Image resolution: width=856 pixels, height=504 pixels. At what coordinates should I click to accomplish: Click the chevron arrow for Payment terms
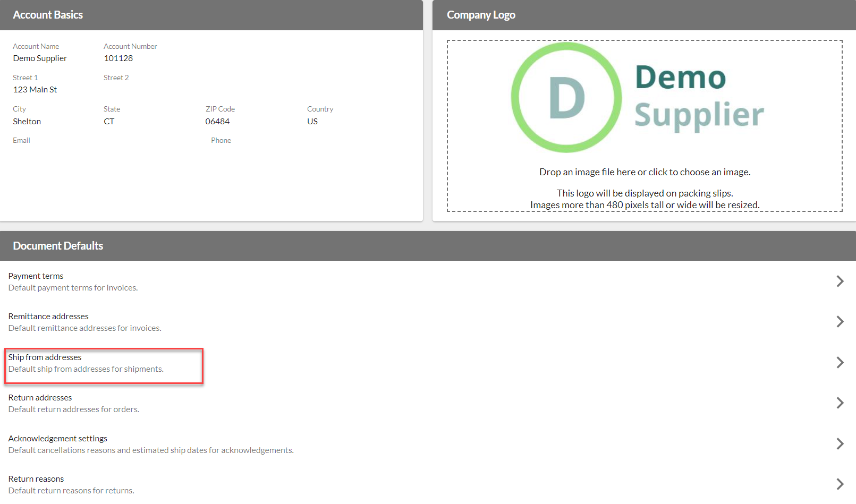(x=840, y=281)
